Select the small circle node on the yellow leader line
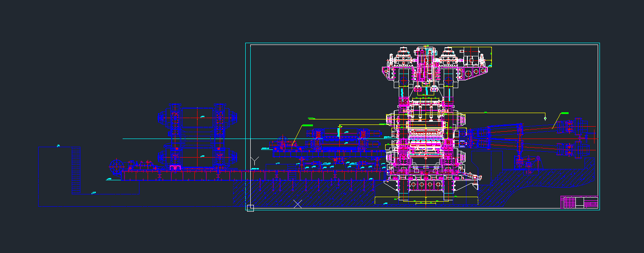Screen dimensions: 644x253 pyautogui.click(x=545, y=118)
